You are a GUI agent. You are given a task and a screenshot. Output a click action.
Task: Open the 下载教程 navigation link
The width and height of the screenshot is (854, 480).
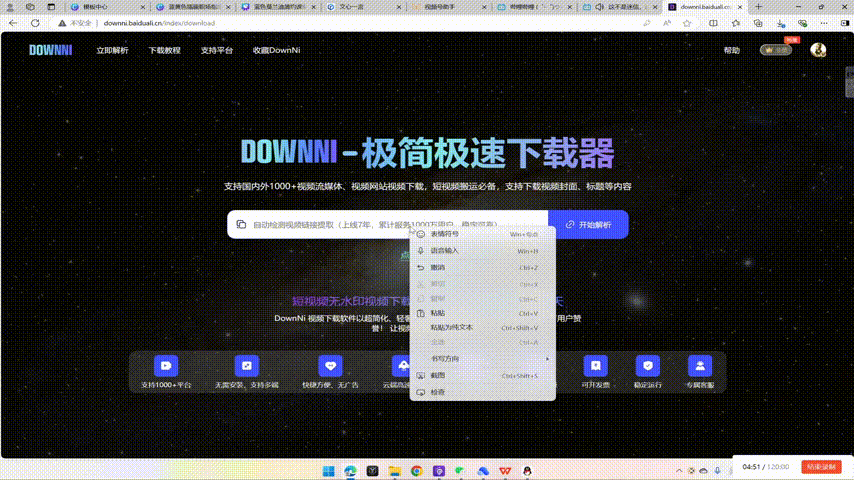(165, 50)
